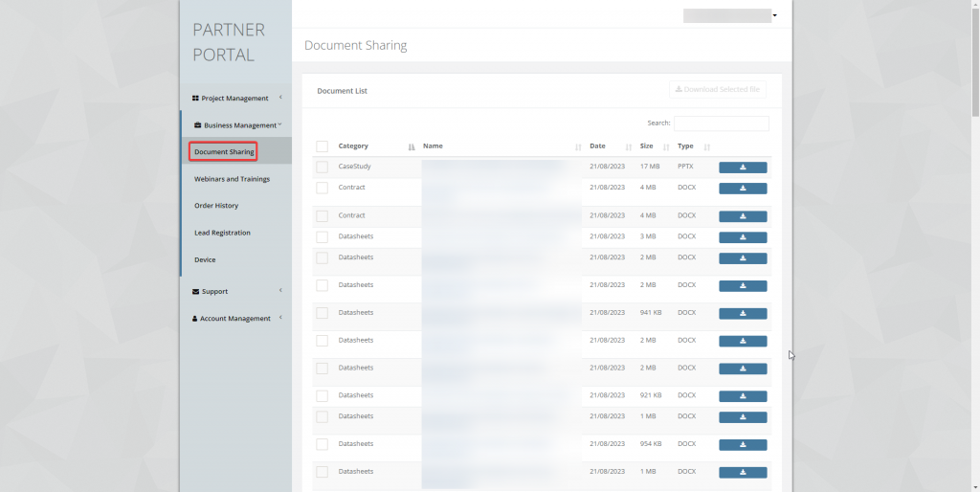Click into the Search input field

tap(721, 123)
